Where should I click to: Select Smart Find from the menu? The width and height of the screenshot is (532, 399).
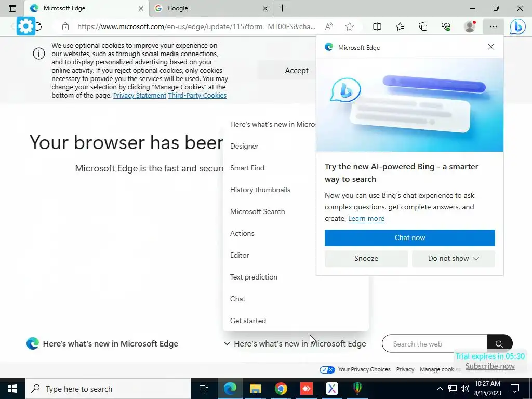(x=247, y=168)
